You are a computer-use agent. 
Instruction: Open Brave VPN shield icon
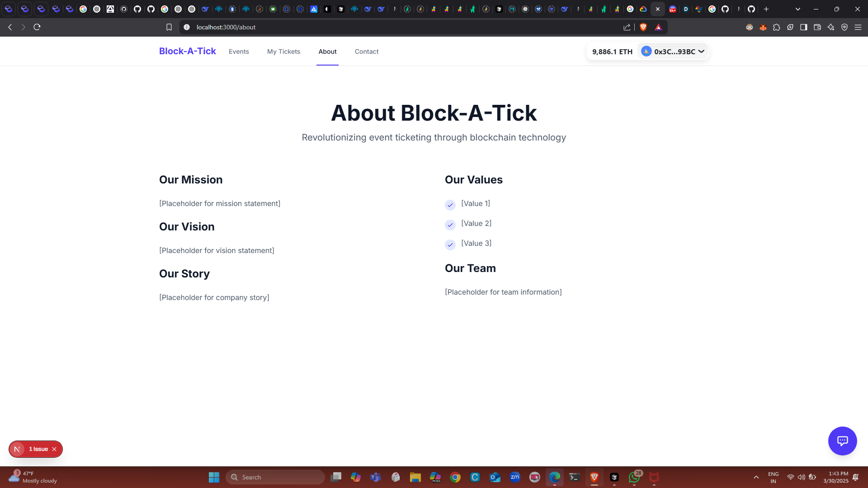click(844, 27)
